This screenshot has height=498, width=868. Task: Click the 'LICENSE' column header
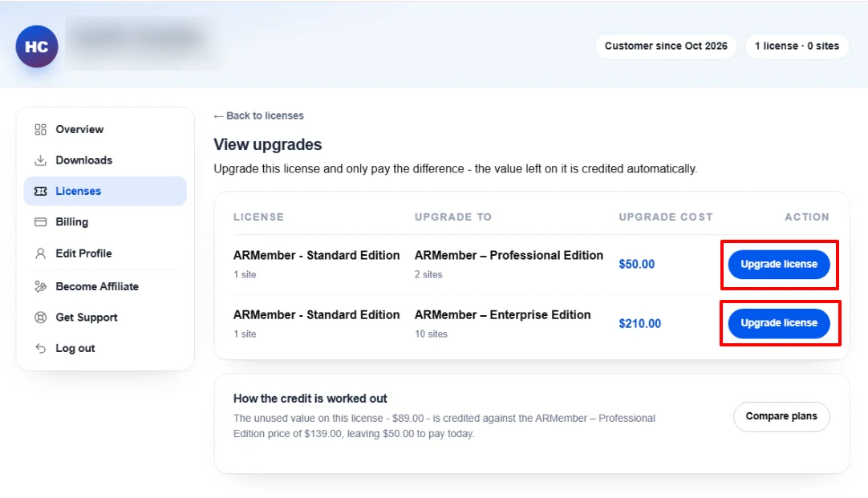point(258,217)
